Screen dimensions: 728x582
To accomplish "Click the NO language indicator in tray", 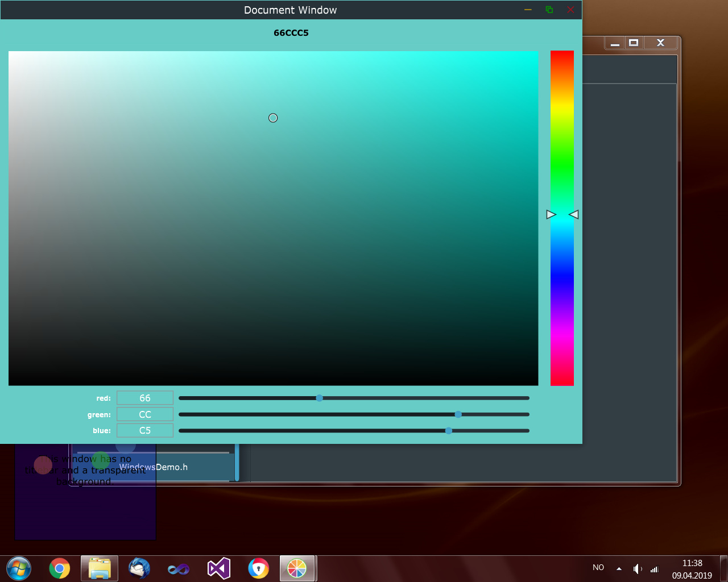I will point(598,568).
